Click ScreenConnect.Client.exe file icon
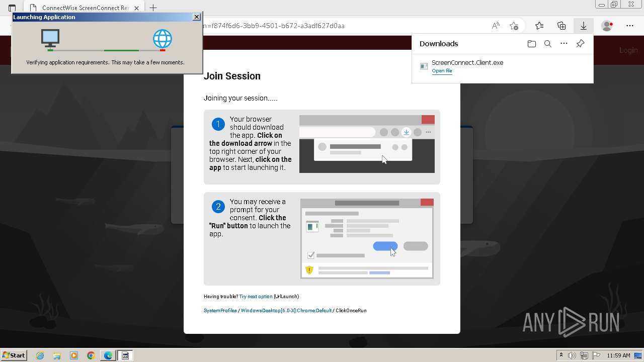 coord(424,66)
